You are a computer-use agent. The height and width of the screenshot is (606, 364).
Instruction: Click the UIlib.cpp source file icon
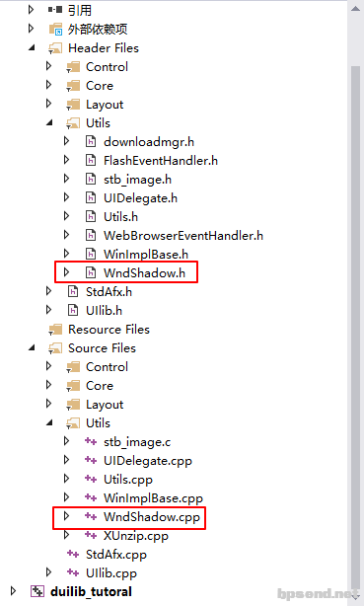click(73, 572)
